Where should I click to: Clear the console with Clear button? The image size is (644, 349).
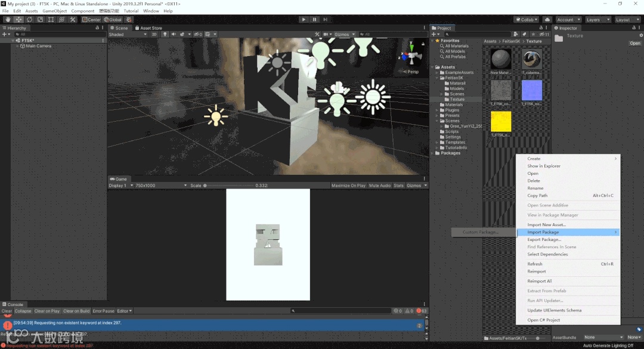click(x=7, y=311)
